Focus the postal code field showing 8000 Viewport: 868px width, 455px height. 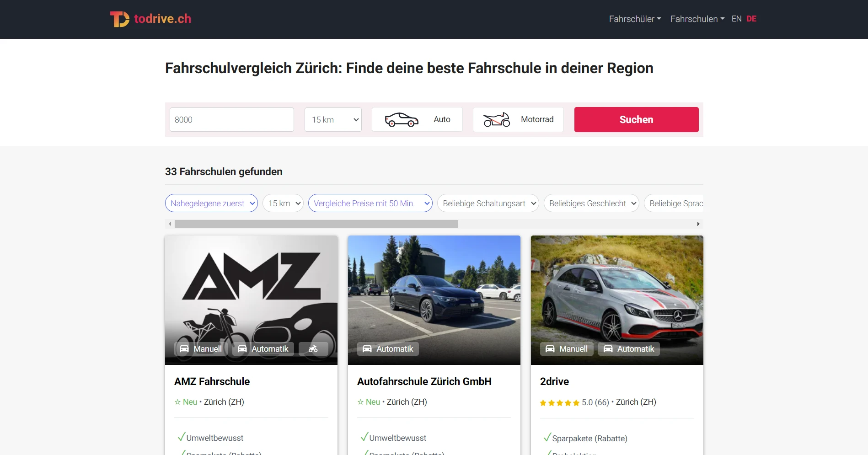click(232, 119)
